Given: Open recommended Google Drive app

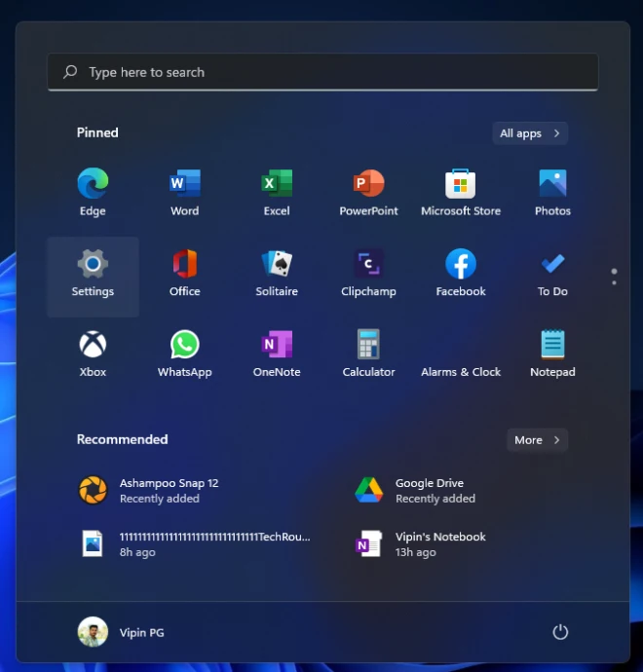Looking at the screenshot, I should coord(461,490).
